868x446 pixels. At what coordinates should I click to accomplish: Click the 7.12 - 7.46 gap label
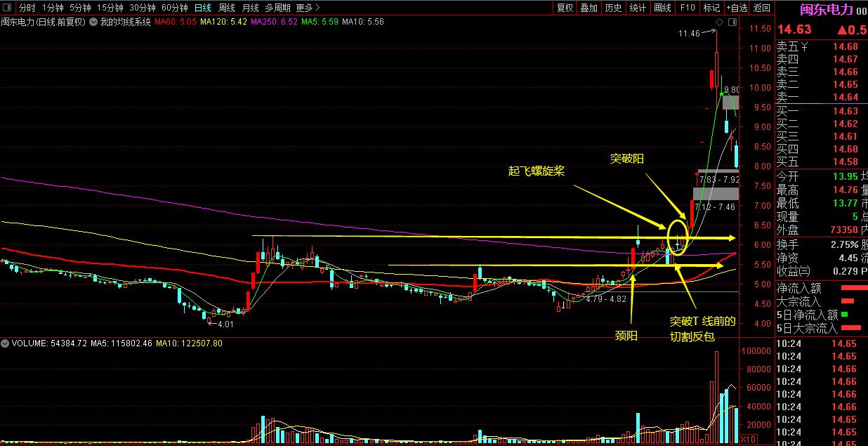714,206
